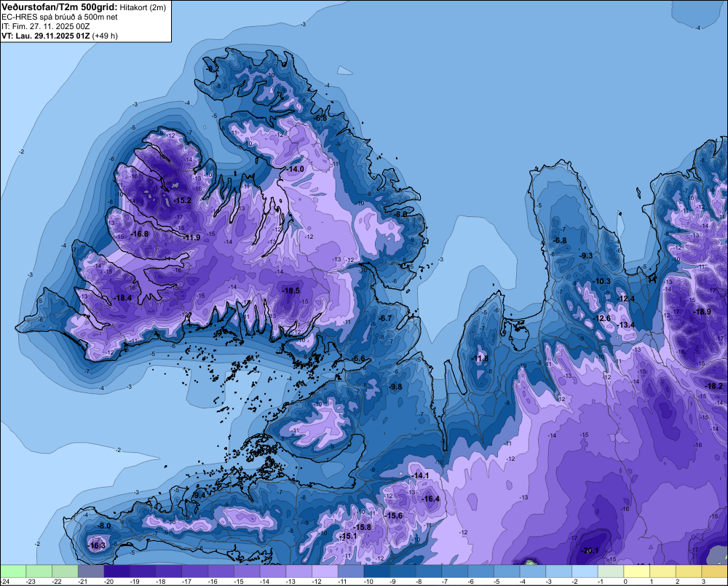Click the -14.0 temperature value on the map
Viewport: 728px width, 586px height.
pyautogui.click(x=296, y=170)
